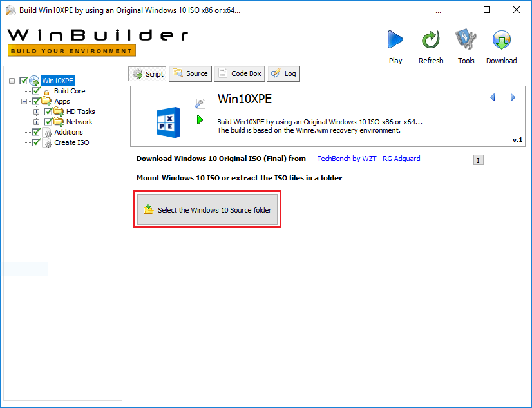Click the 'v.1' version text
Image resolution: width=532 pixels, height=408 pixels.
click(x=517, y=140)
